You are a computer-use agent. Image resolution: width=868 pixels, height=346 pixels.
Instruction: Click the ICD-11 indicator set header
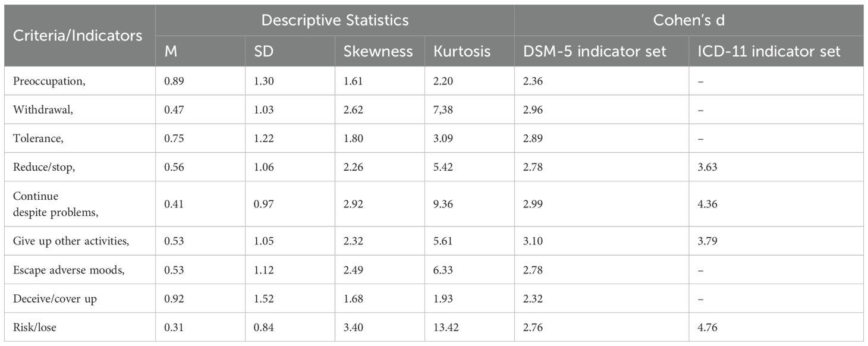click(x=769, y=51)
